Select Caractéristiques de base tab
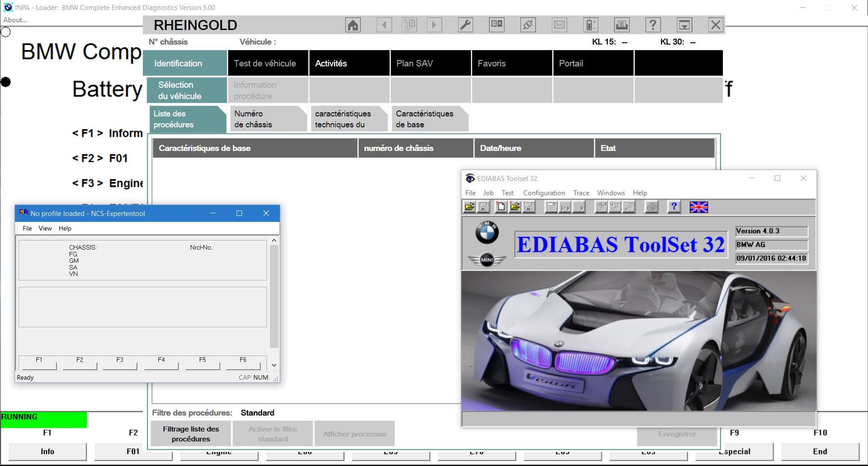This screenshot has width=868, height=466. [x=430, y=119]
